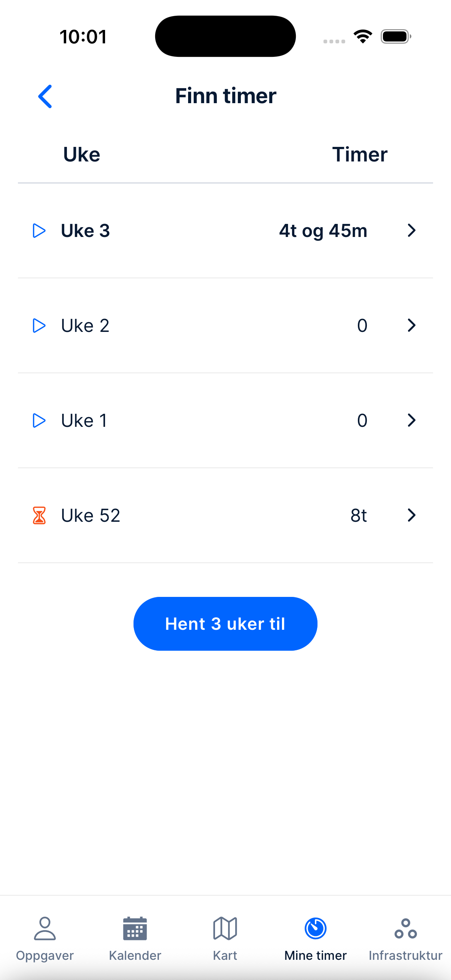451x980 pixels.
Task: Open the Kart map tab
Action: (225, 938)
